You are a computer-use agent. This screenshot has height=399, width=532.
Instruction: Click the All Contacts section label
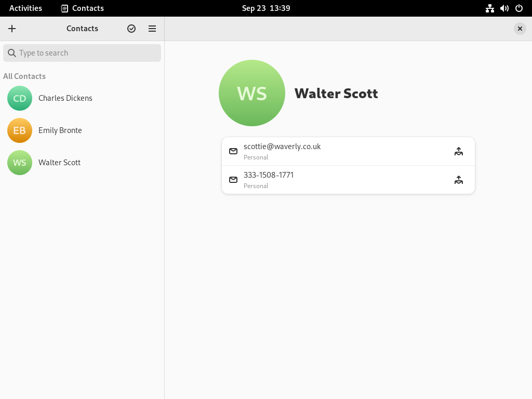click(x=24, y=76)
